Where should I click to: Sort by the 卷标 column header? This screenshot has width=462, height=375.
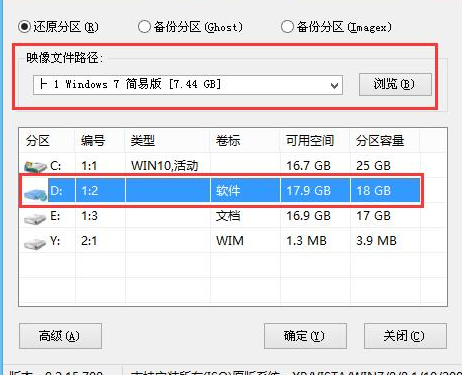tap(228, 141)
